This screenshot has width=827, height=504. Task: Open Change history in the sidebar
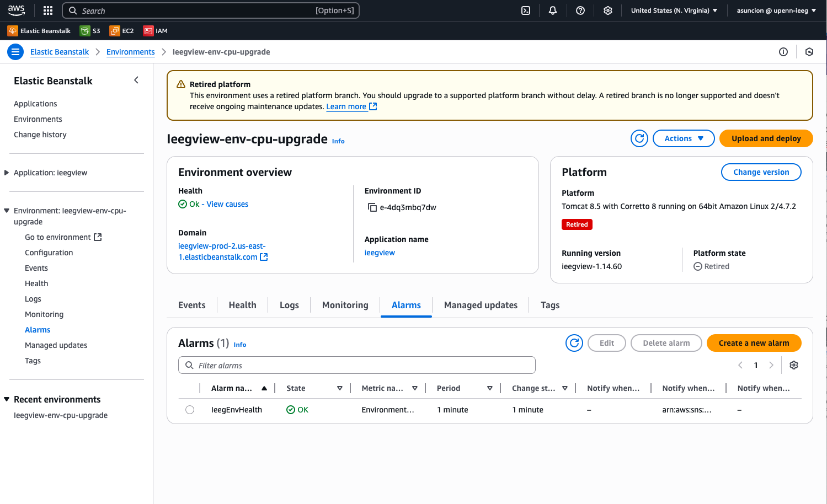click(40, 135)
